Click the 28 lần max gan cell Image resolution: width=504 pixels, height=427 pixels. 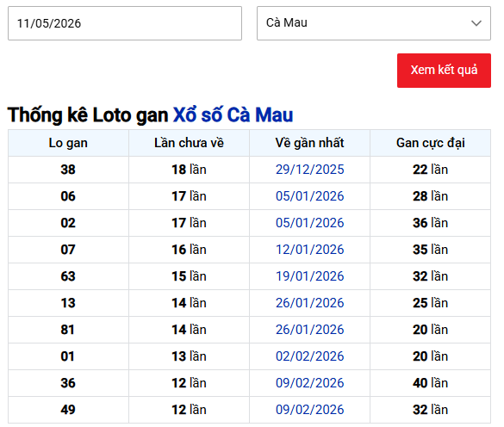431,196
